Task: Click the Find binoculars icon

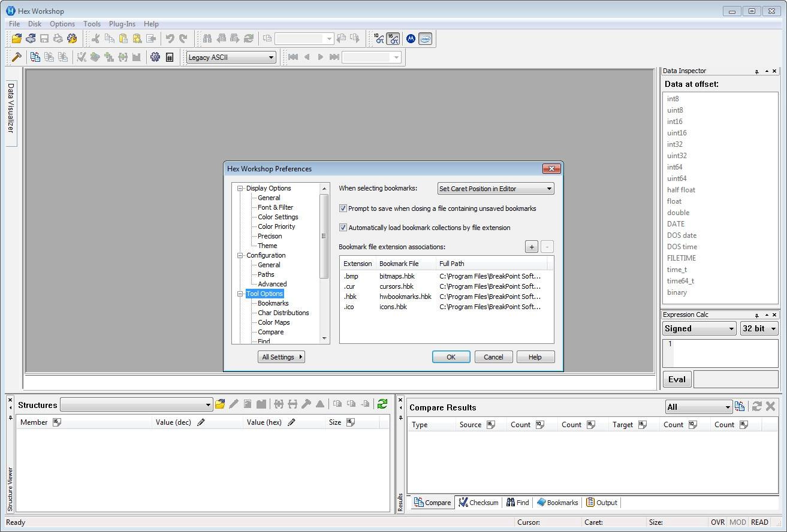Action: (207, 38)
